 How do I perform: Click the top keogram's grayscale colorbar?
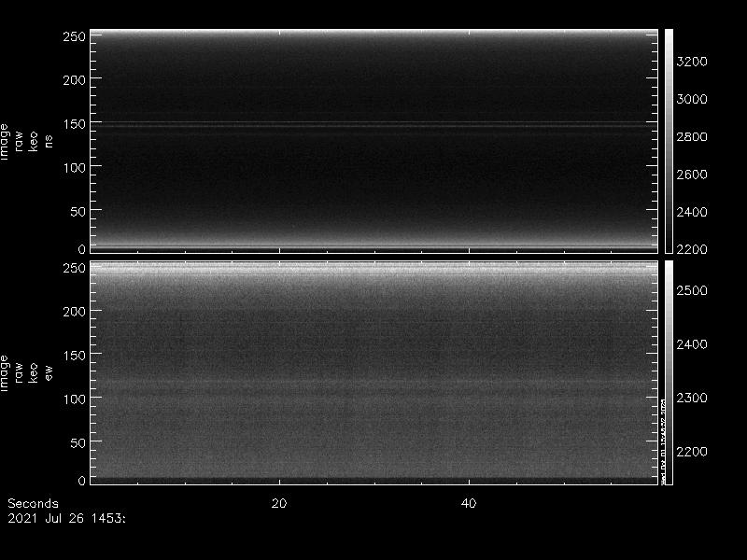click(x=669, y=140)
